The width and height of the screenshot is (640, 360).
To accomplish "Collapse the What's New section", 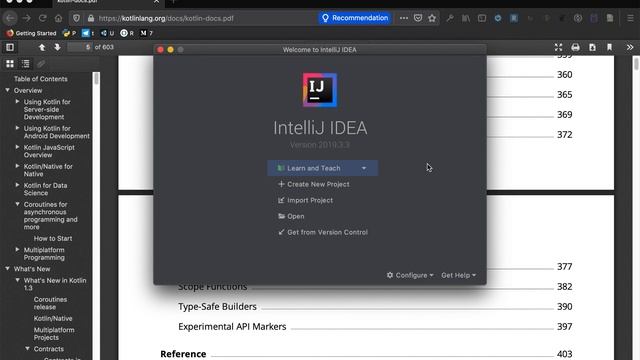I will pos(7,269).
